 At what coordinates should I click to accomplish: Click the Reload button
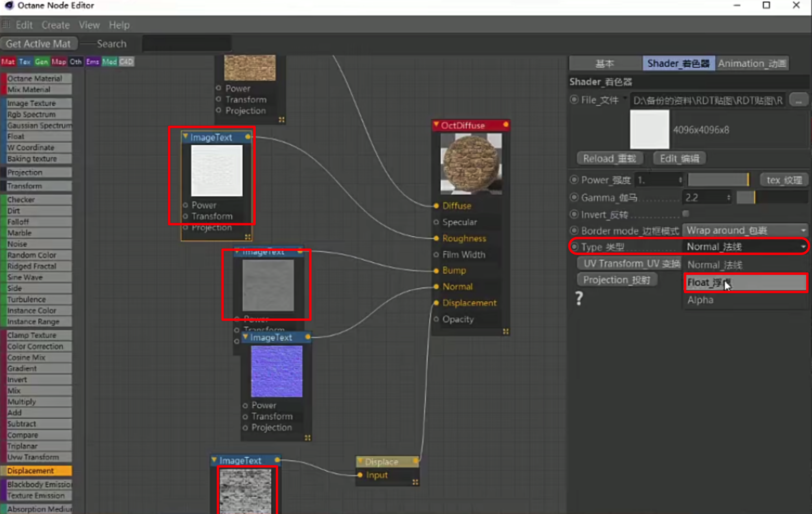coord(609,158)
